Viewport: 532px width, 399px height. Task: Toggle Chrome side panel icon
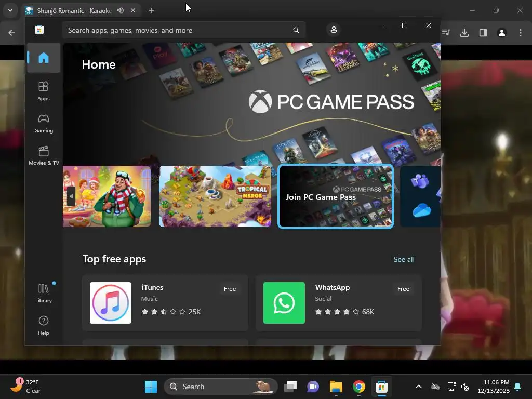coord(483,33)
